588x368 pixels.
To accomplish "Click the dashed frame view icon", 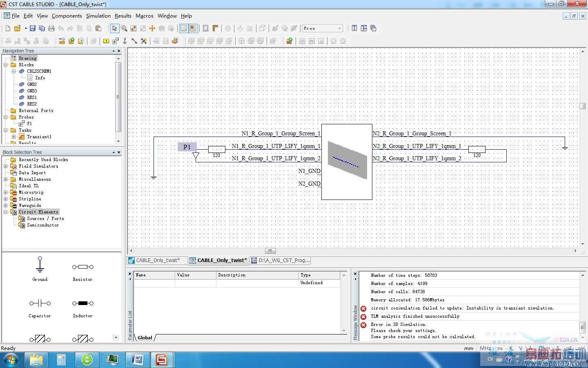I will pos(205,28).
